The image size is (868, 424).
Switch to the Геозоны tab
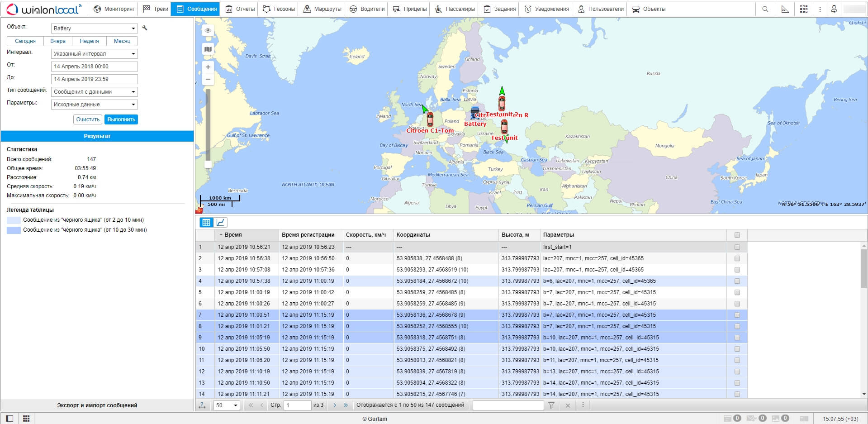point(279,9)
